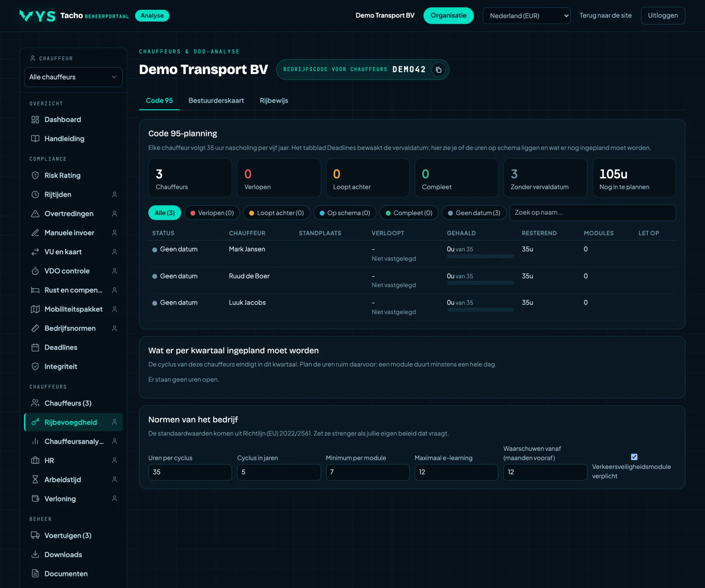Click Demo Transport BV header name
The width and height of the screenshot is (705, 588).
pyautogui.click(x=385, y=15)
